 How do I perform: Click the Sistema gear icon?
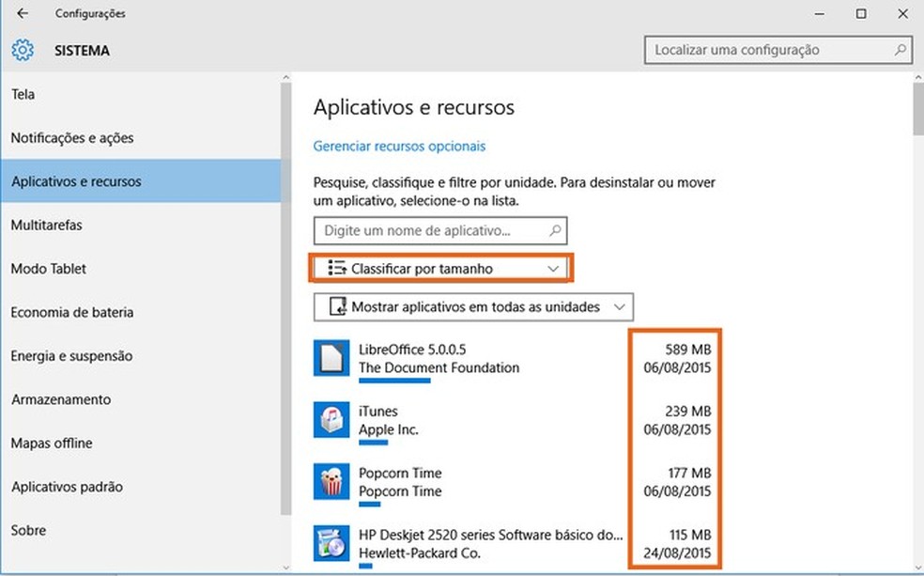pyautogui.click(x=23, y=51)
